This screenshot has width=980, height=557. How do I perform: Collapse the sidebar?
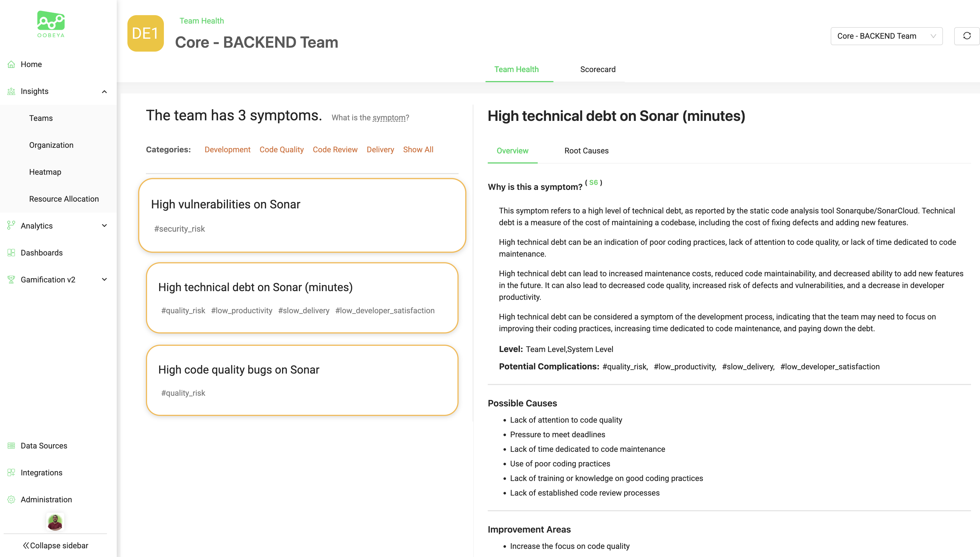pyautogui.click(x=56, y=546)
